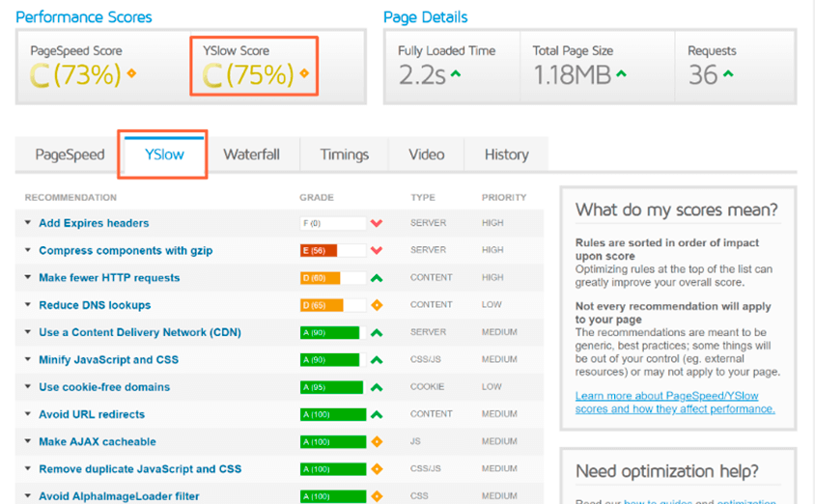Click red down arrow for Compress components with gzip
This screenshot has width=815, height=504.
point(377,250)
